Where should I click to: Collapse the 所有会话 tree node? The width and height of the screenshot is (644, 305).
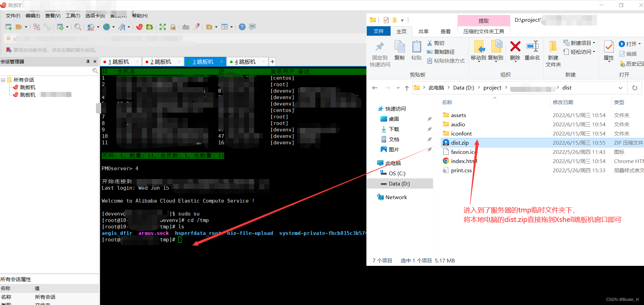point(3,80)
